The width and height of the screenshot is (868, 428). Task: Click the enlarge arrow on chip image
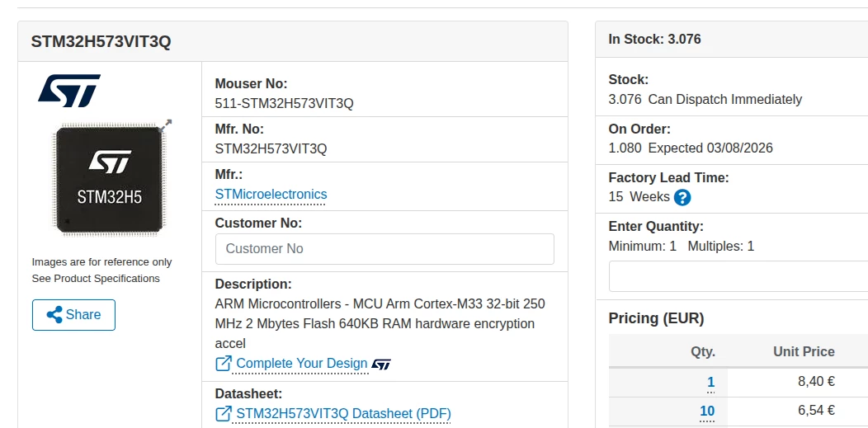[x=166, y=125]
